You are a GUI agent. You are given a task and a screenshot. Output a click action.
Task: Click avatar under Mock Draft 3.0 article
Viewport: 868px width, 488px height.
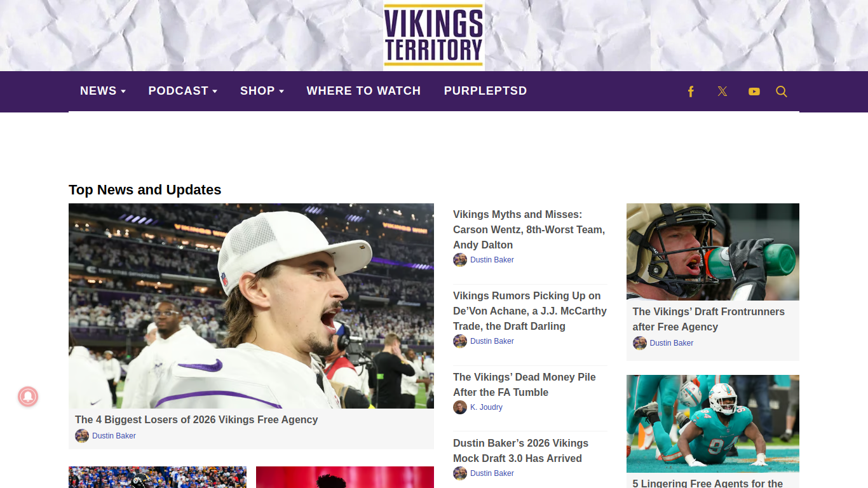pos(460,473)
